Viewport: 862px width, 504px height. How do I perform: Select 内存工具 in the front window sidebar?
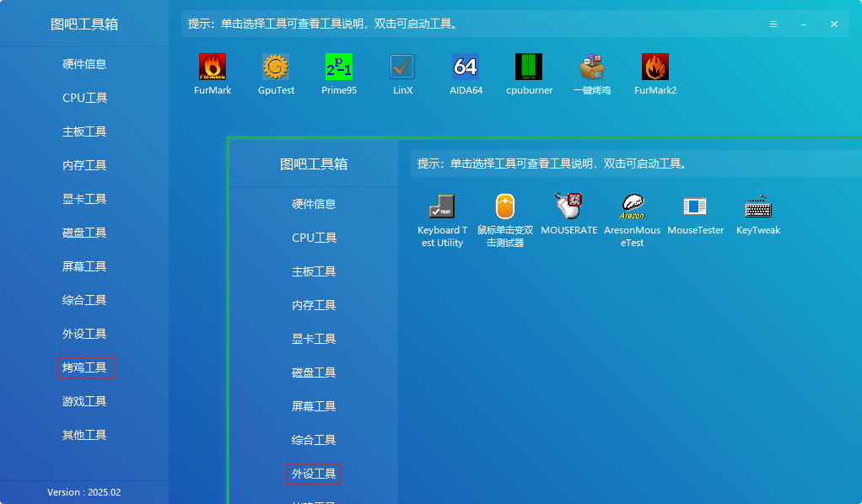(314, 306)
